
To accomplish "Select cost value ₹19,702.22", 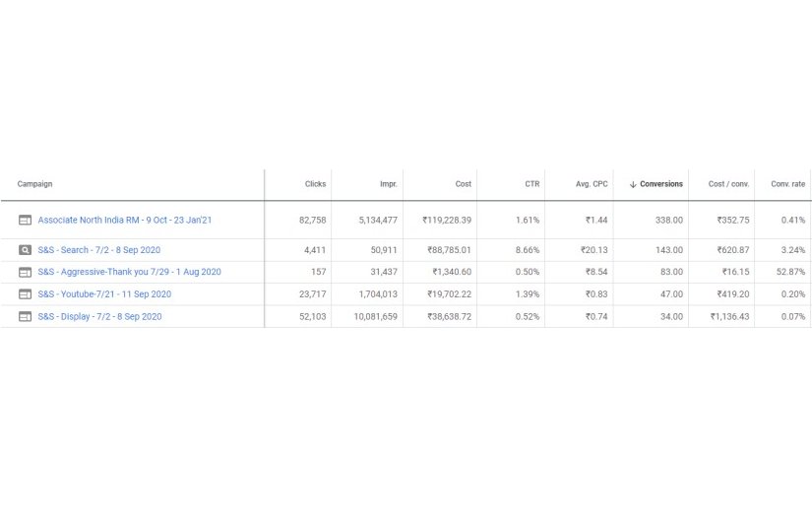I will pos(450,294).
